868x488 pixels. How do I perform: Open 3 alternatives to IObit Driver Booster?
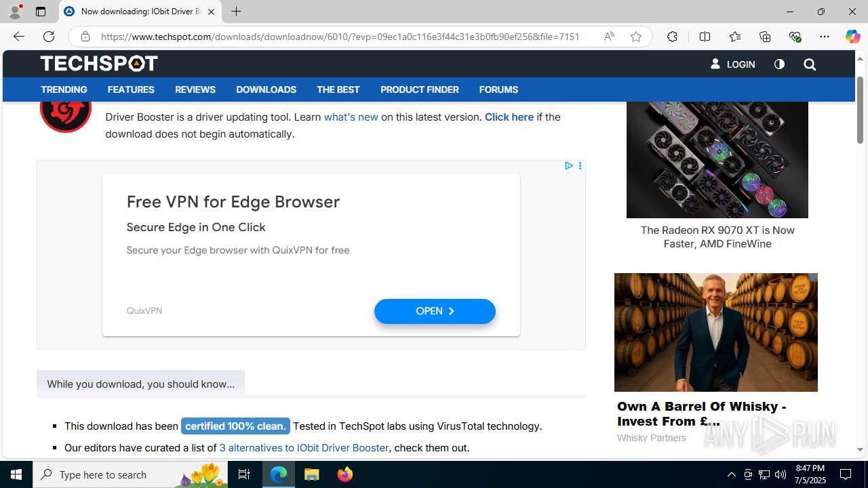(x=304, y=448)
